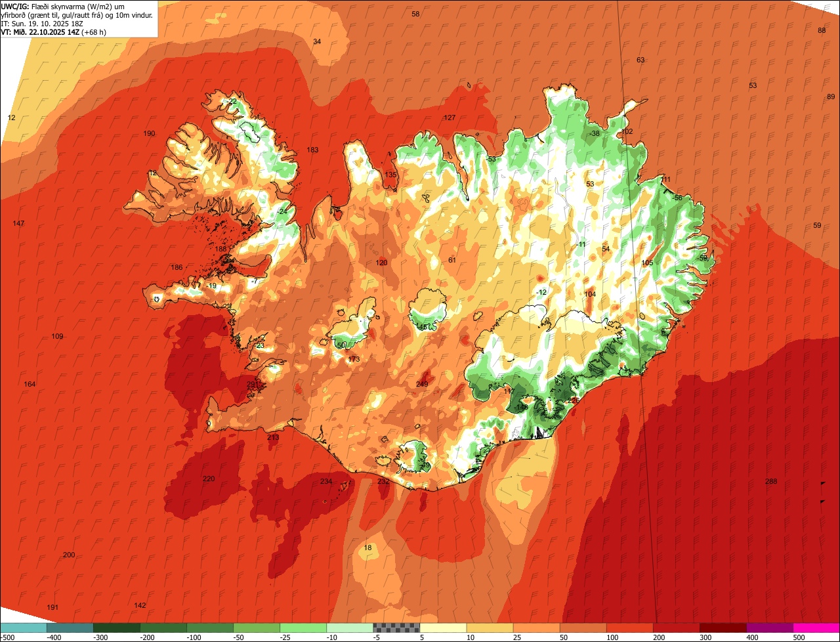Click the legend swatch between -100 and -50
This screenshot has width=840, height=642.
(210, 628)
